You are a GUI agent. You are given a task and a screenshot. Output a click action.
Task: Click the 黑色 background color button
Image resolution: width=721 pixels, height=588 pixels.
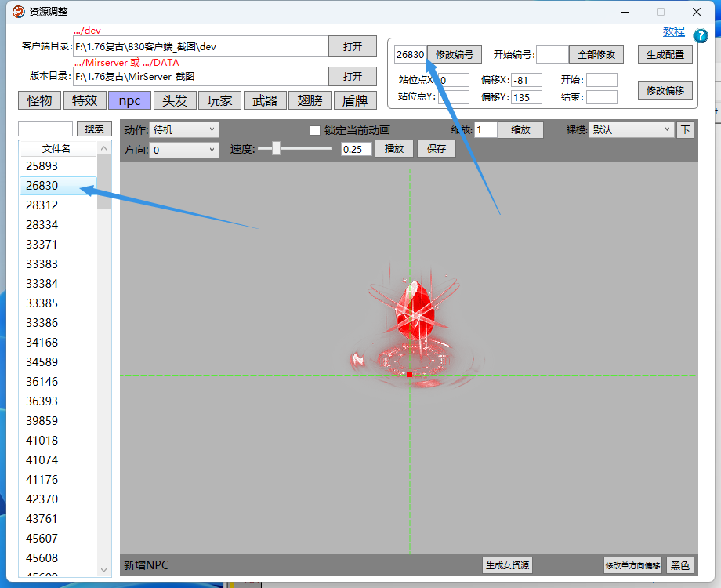point(679,565)
